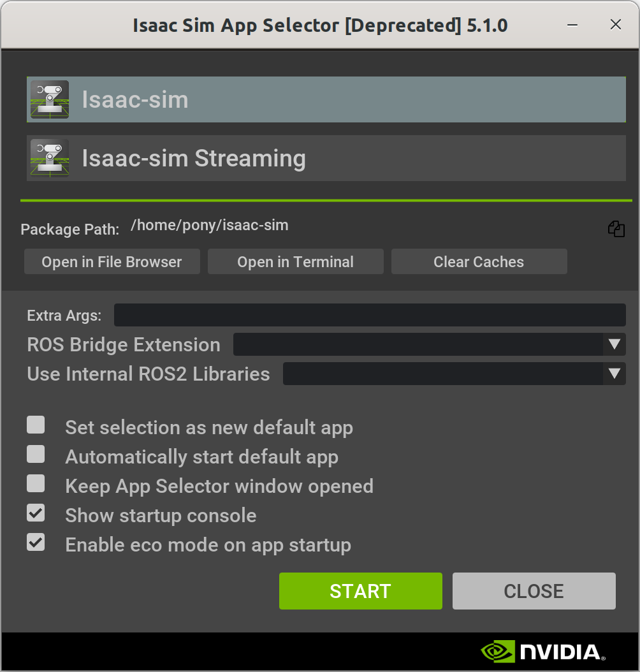Open package path in Terminal
The image size is (640, 672).
pos(296,261)
